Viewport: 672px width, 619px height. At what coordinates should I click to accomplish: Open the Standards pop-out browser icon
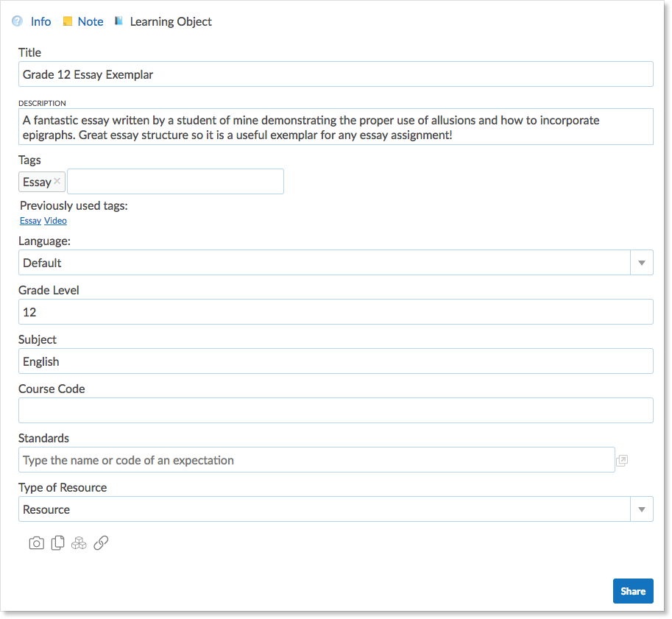point(622,459)
